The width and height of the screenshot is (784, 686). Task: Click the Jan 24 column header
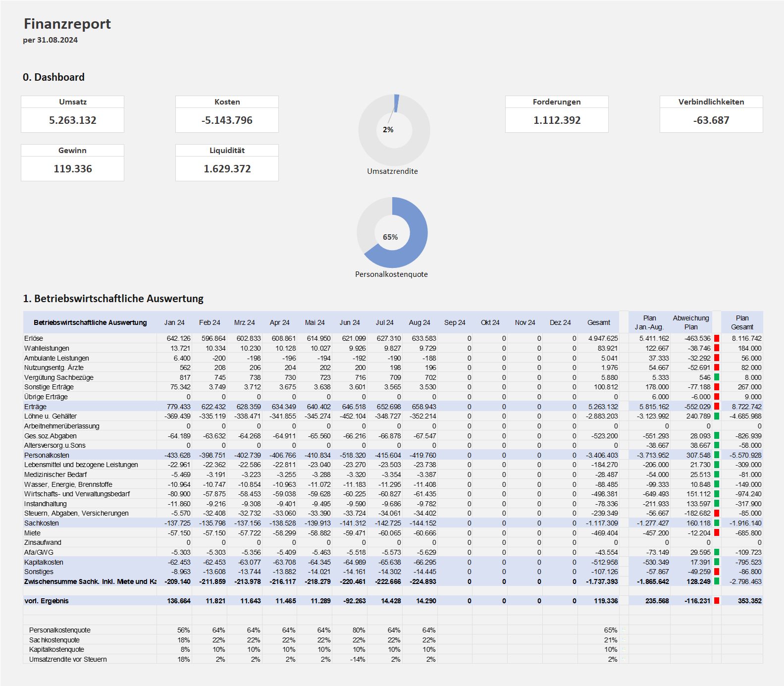(x=174, y=322)
